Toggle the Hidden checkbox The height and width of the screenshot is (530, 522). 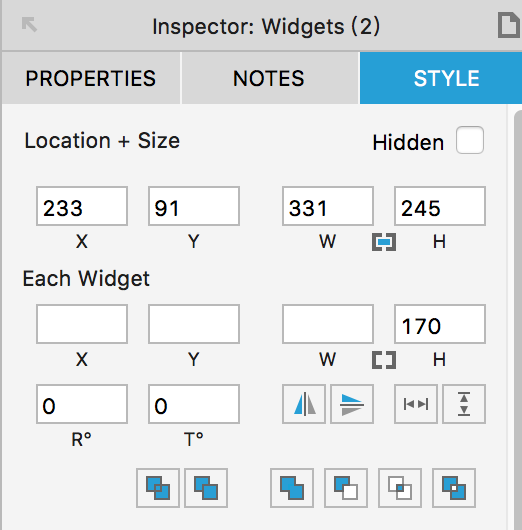(470, 140)
